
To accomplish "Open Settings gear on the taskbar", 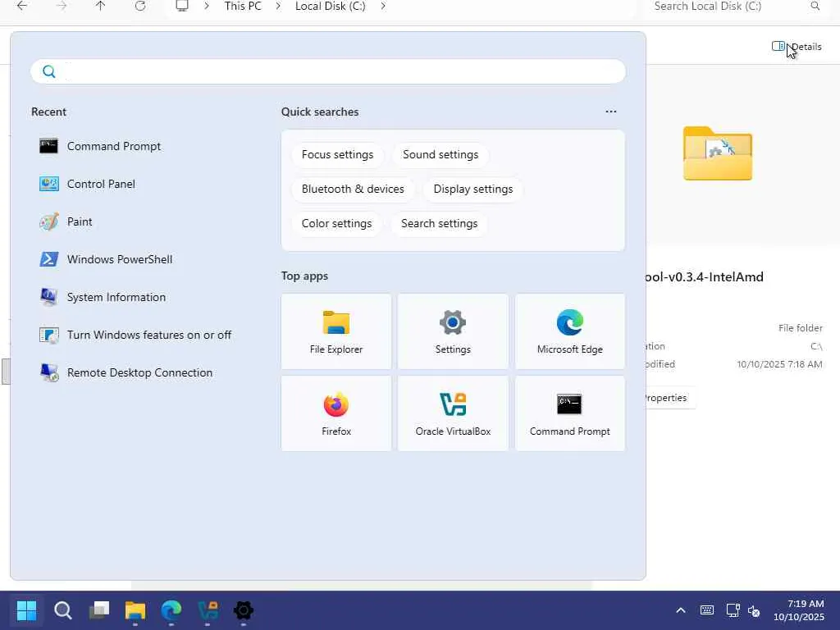I will coord(243,610).
